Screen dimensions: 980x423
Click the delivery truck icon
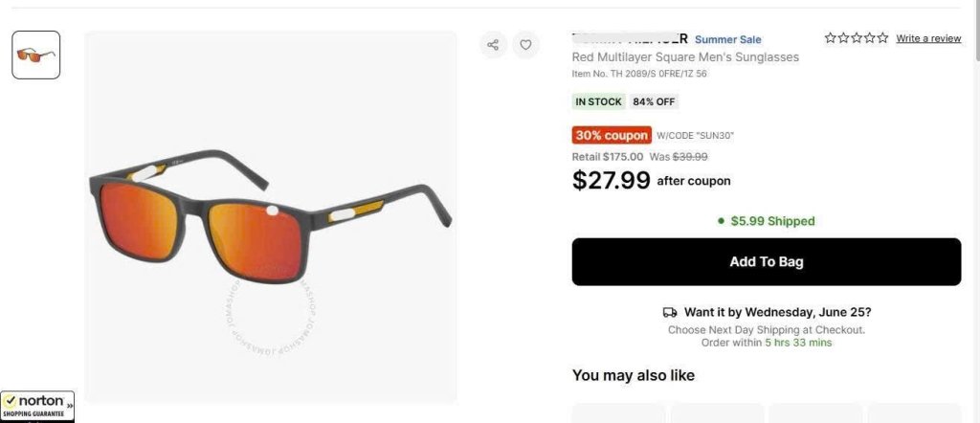(670, 312)
